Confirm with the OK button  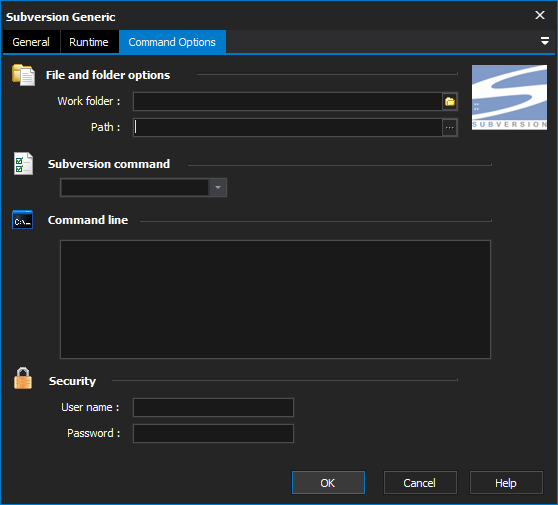coord(328,483)
